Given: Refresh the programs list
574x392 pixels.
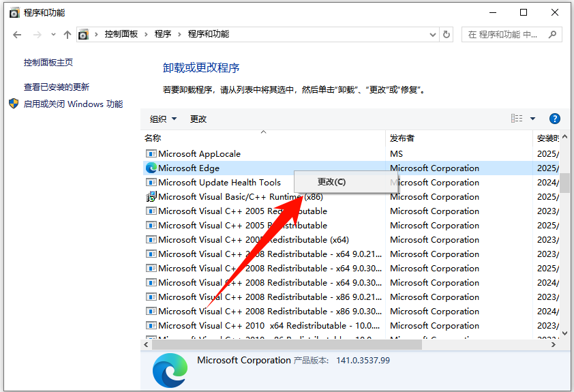Looking at the screenshot, I should tap(447, 34).
